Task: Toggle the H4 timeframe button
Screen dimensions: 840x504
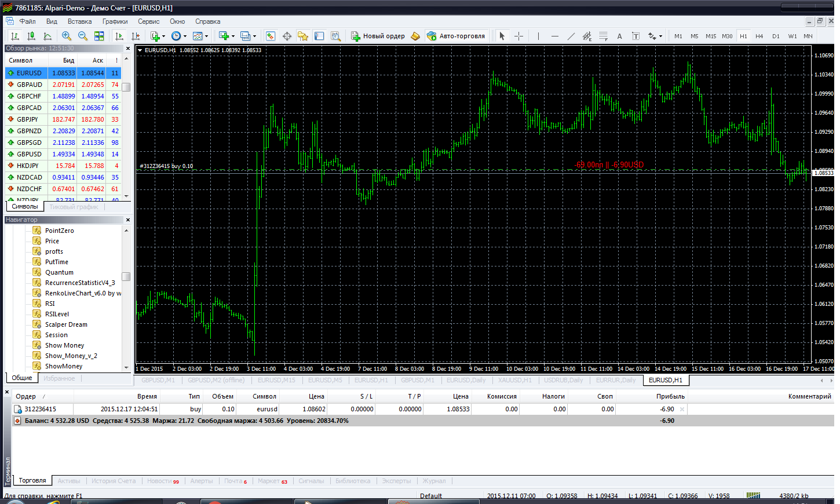Action: coord(759,36)
